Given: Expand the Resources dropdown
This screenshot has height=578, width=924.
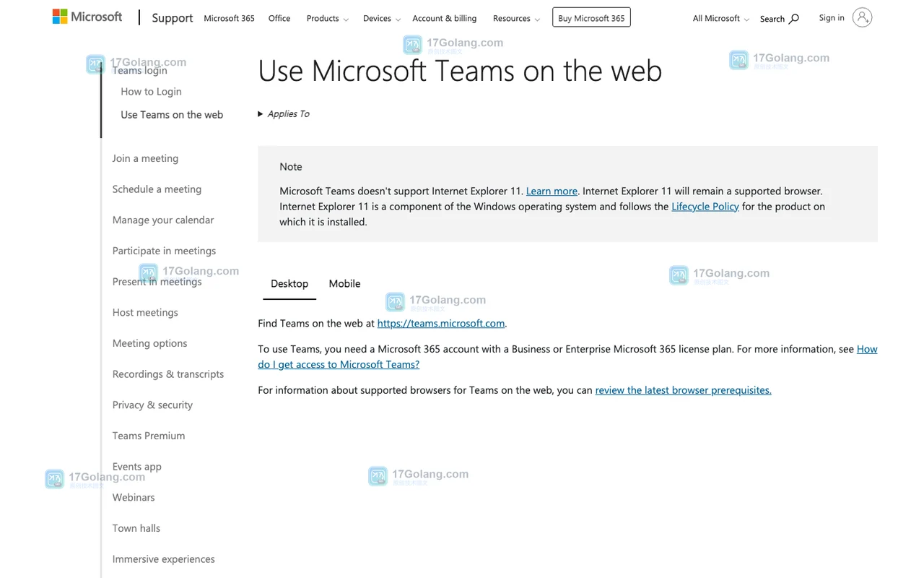Looking at the screenshot, I should pos(516,19).
